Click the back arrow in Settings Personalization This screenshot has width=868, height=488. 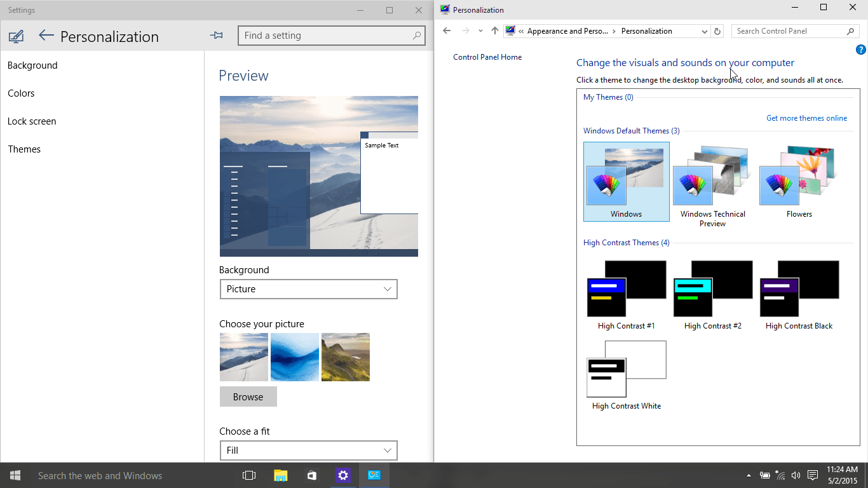tap(46, 36)
